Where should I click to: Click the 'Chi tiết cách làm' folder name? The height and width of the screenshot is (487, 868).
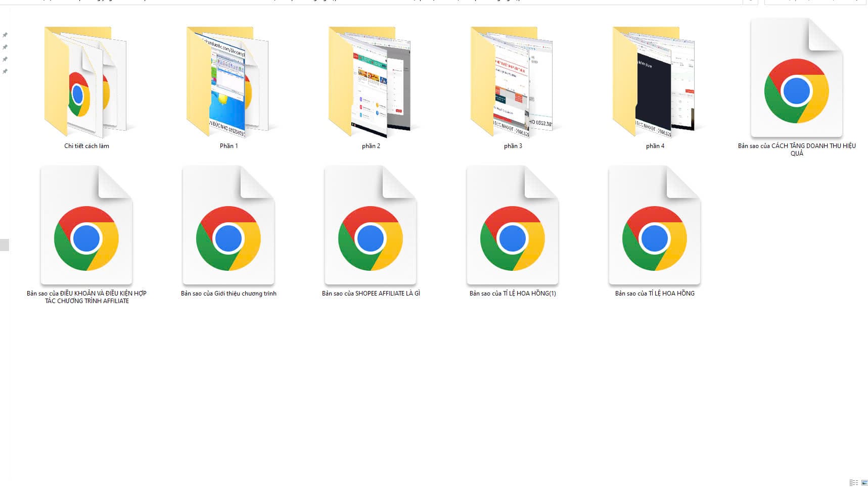point(86,146)
